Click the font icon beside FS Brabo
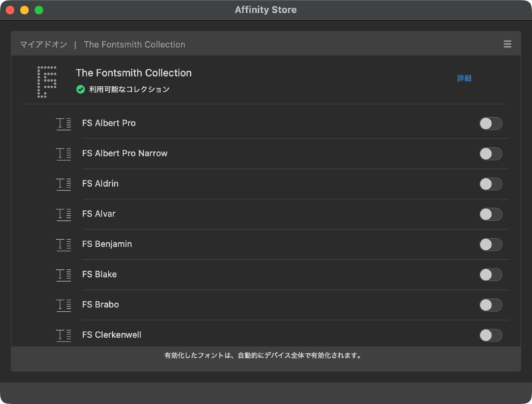 pos(64,305)
